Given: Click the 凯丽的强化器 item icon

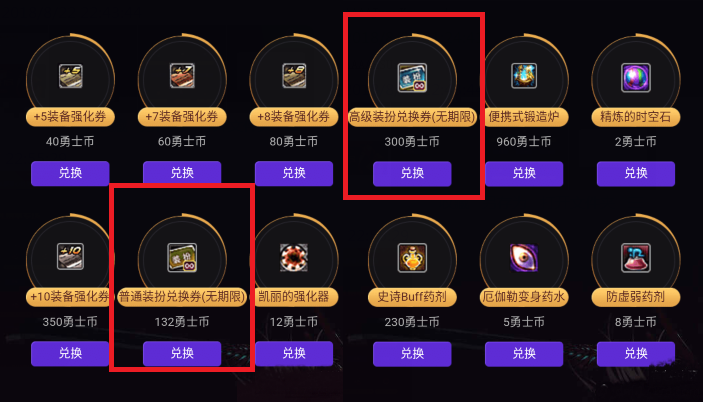Looking at the screenshot, I should pos(294,258).
